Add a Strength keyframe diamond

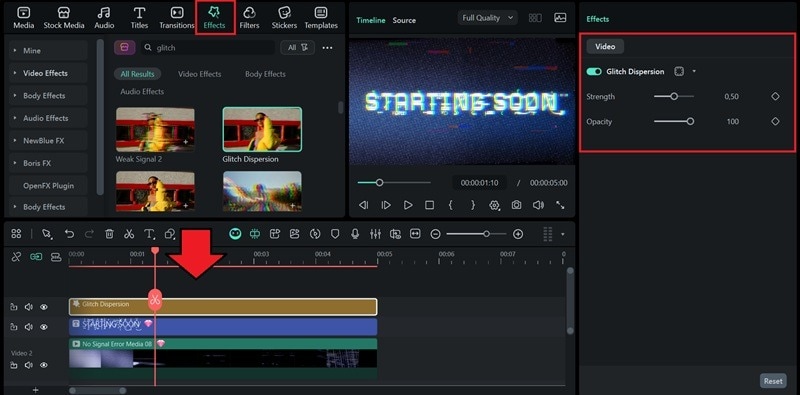(x=775, y=96)
